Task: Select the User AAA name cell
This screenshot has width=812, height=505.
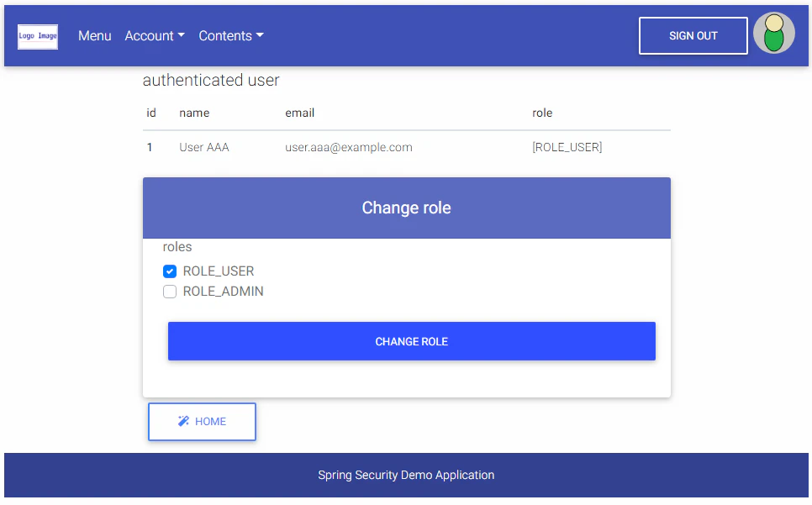Action: pyautogui.click(x=204, y=147)
